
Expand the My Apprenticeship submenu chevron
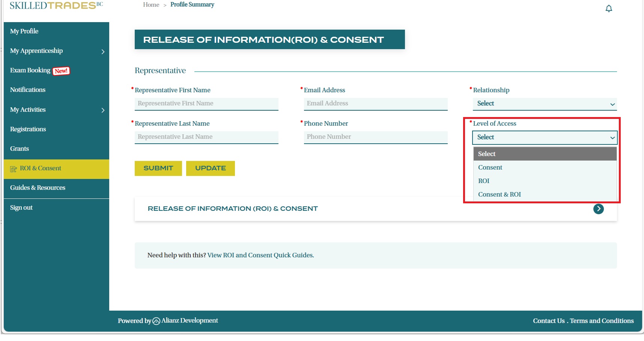tap(103, 52)
